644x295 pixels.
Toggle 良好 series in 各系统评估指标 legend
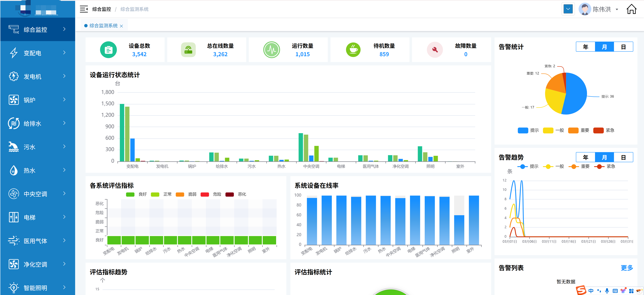click(136, 194)
